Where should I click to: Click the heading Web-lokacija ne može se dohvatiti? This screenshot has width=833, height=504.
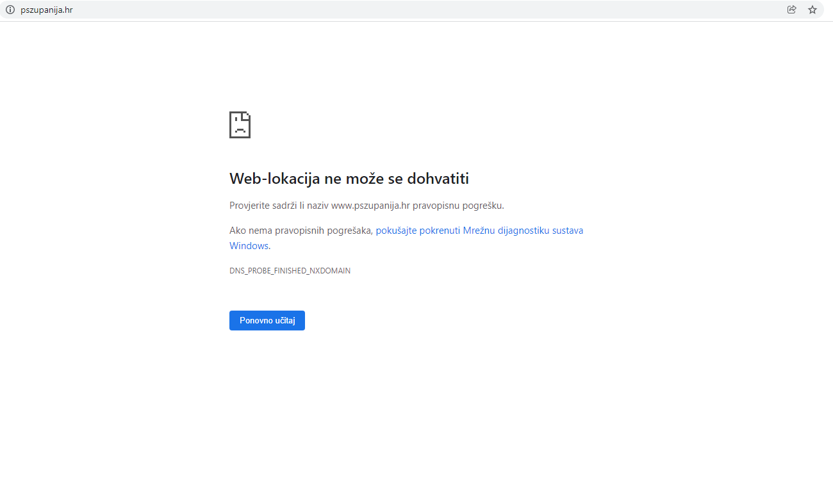pyautogui.click(x=349, y=179)
